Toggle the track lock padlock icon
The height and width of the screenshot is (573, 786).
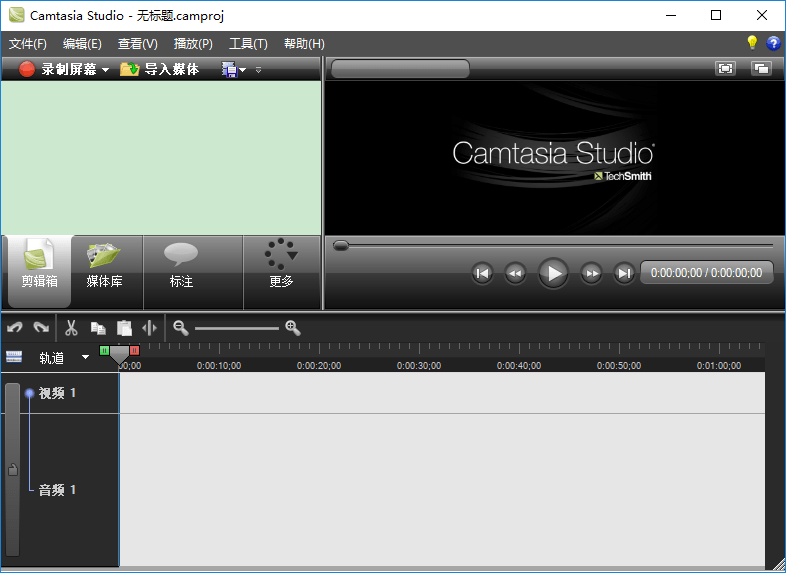pyautogui.click(x=13, y=470)
